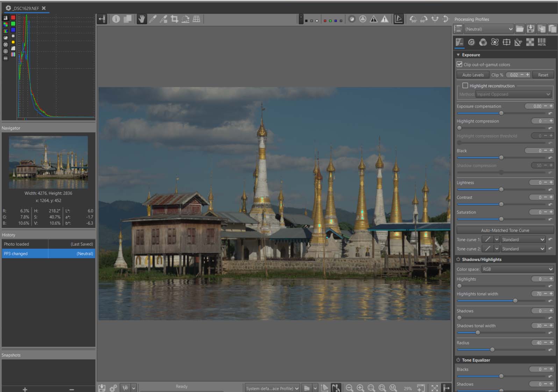Collapse the Exposure section
The width and height of the screenshot is (558, 392).
click(458, 55)
